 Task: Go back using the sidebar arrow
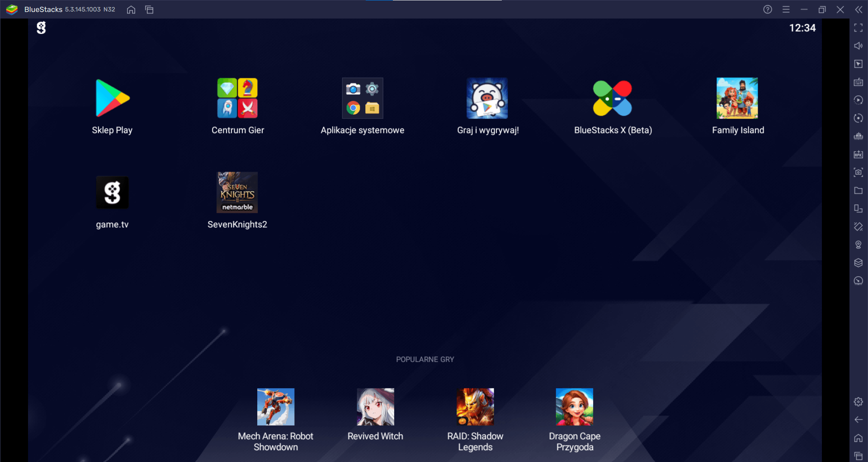coord(859,420)
